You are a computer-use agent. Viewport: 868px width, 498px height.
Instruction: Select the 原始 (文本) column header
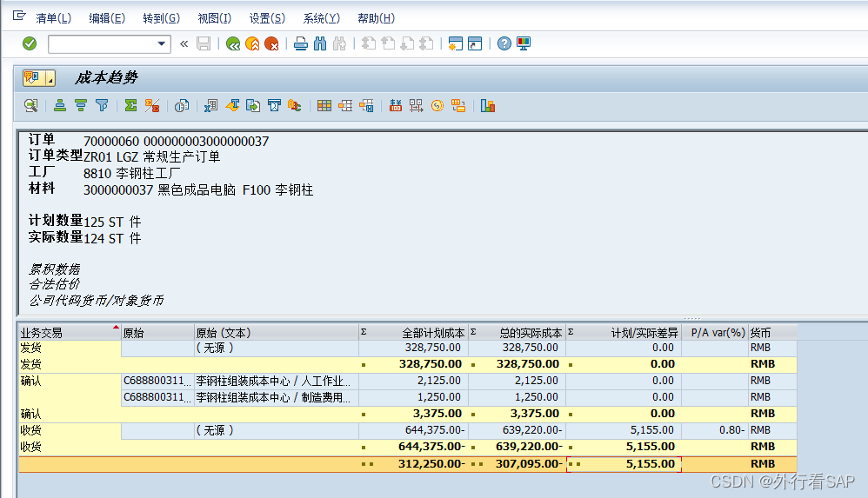277,333
